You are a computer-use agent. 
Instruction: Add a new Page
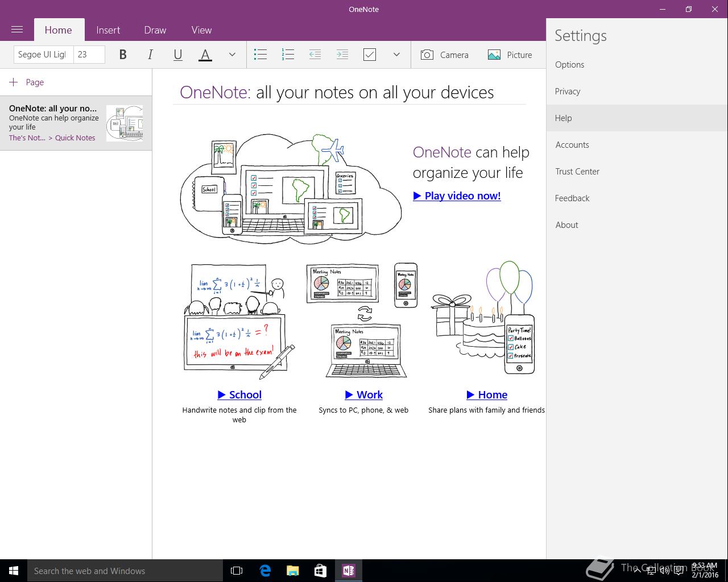pyautogui.click(x=27, y=82)
